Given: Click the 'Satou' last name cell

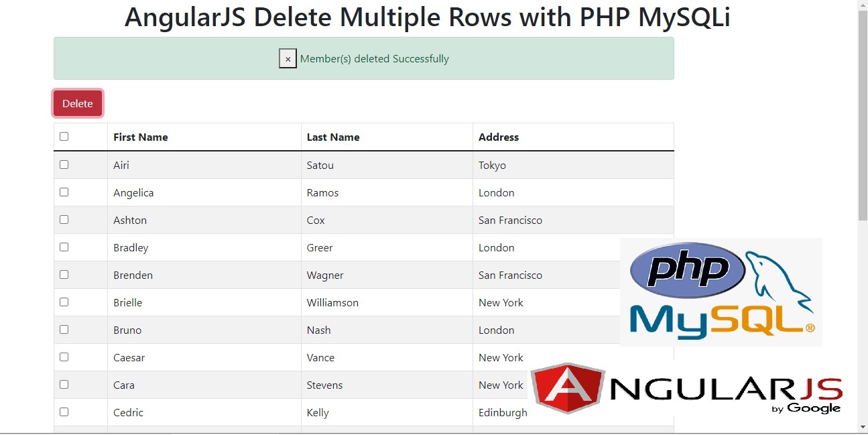Looking at the screenshot, I should coord(387,165).
